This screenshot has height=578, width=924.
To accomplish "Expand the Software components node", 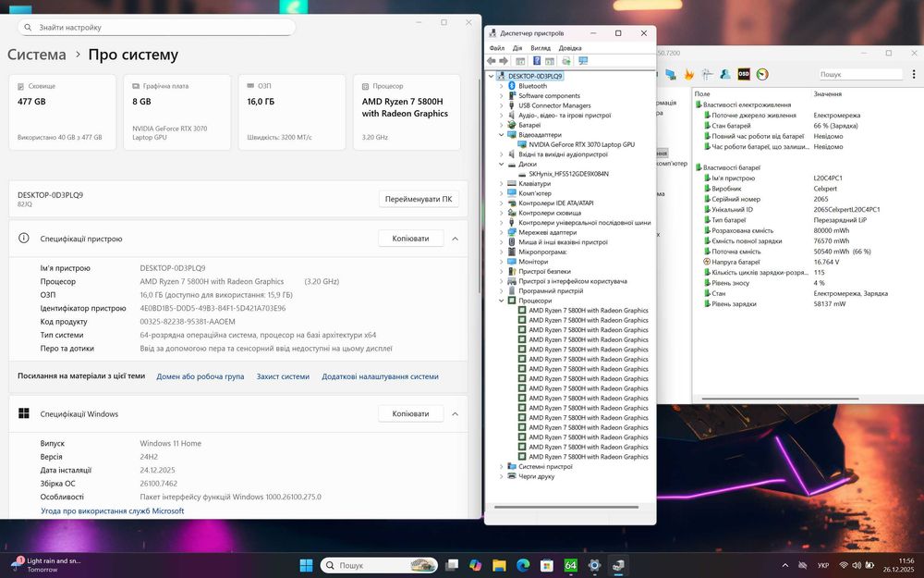I will (x=502, y=95).
